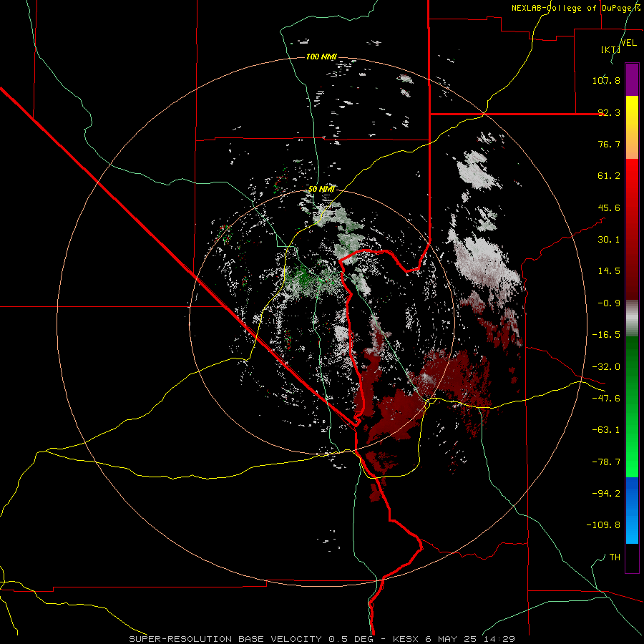644x644 pixels.
Task: Click the 76.7 velocity scale value
Action: (x=609, y=144)
